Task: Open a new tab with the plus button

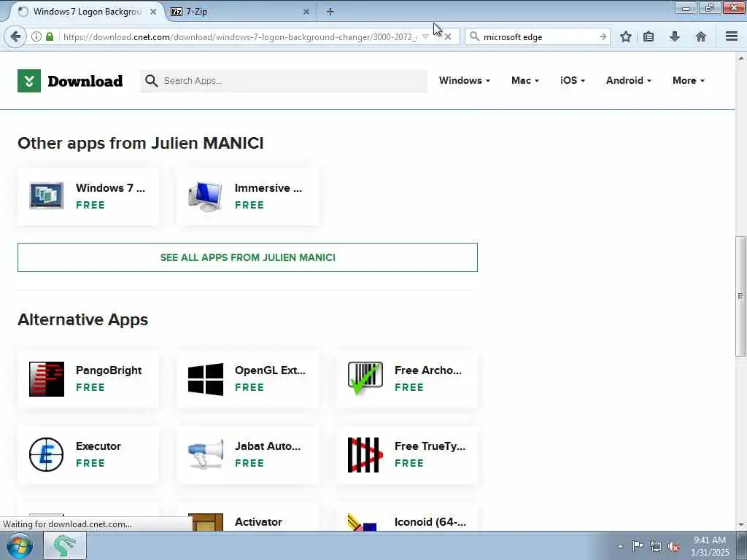Action: pos(330,12)
